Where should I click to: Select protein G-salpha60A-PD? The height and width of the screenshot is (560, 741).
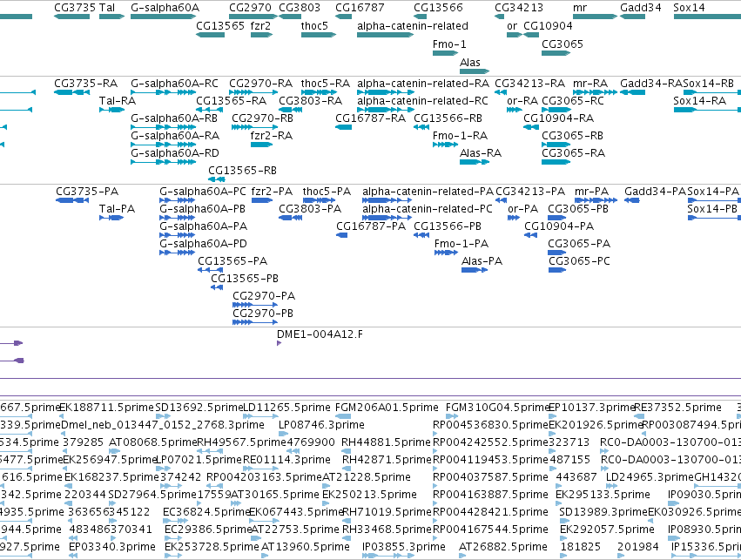tap(203, 244)
